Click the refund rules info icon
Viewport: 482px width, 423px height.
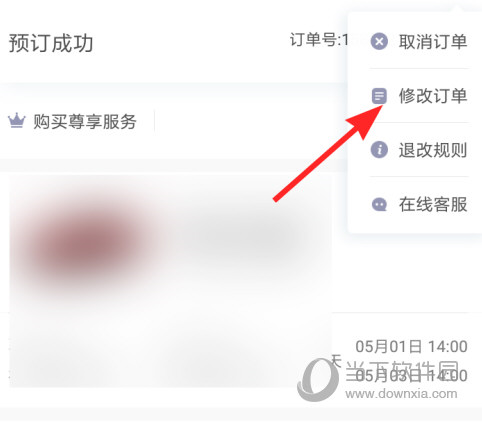pos(379,150)
